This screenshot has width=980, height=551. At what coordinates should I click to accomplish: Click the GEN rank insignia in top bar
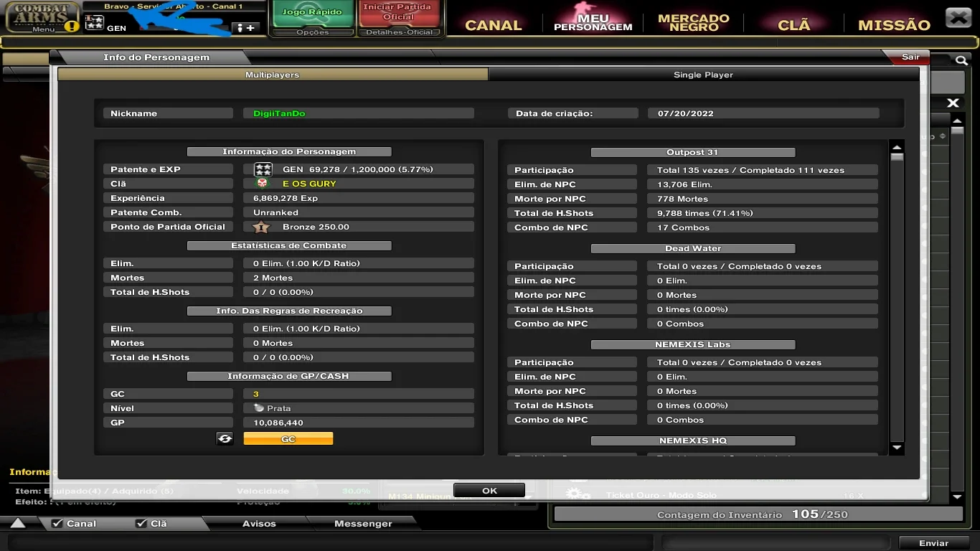(x=95, y=23)
